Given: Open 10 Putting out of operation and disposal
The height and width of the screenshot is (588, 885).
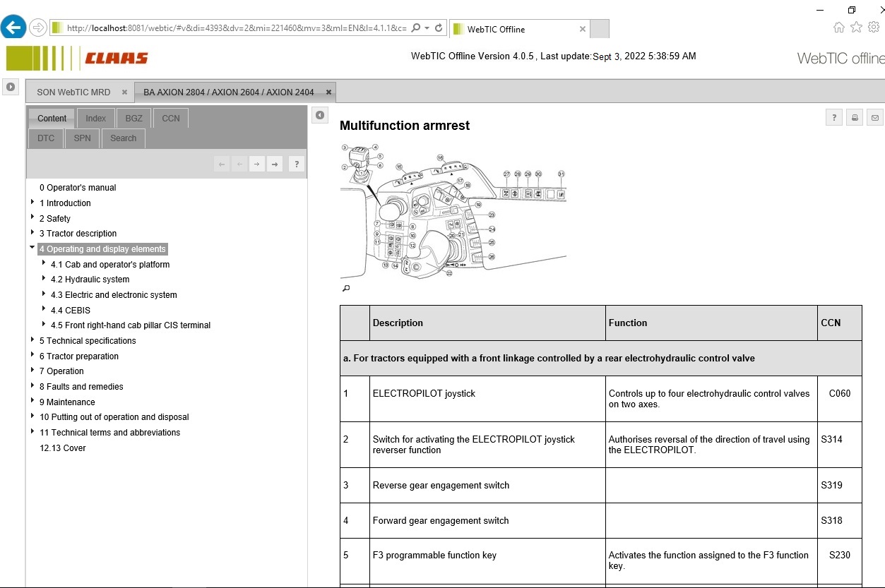Looking at the screenshot, I should [114, 417].
